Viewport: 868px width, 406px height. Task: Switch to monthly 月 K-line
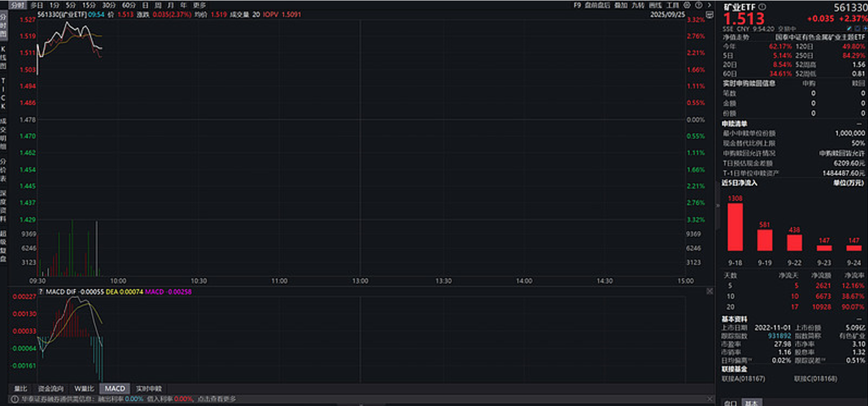(x=171, y=5)
